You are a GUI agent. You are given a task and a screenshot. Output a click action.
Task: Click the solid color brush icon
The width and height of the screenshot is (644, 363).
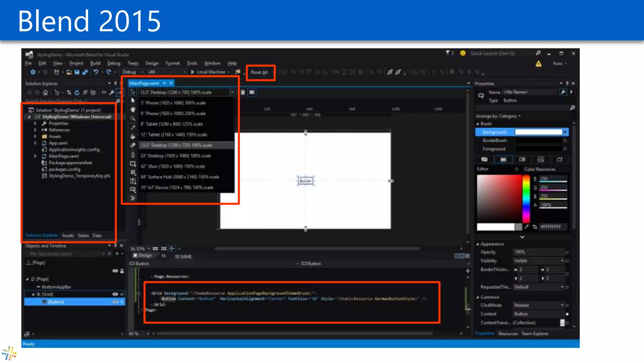(x=503, y=160)
